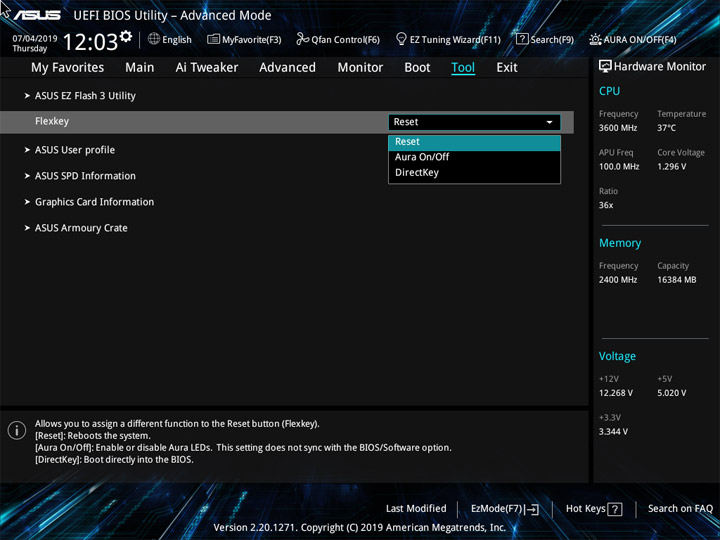Choose Reset in Flexkey dropdown list
Screen dimensions: 720x540
click(474, 142)
